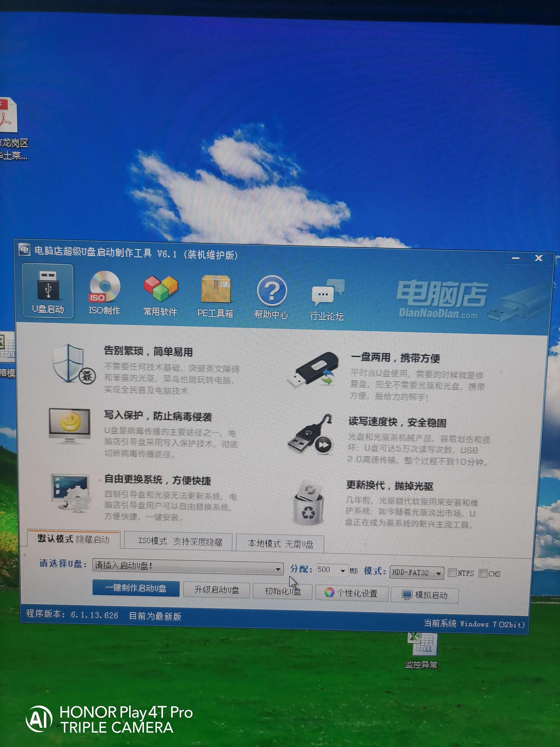
Task: Switch to the 本地模式 tab
Action: (279, 543)
